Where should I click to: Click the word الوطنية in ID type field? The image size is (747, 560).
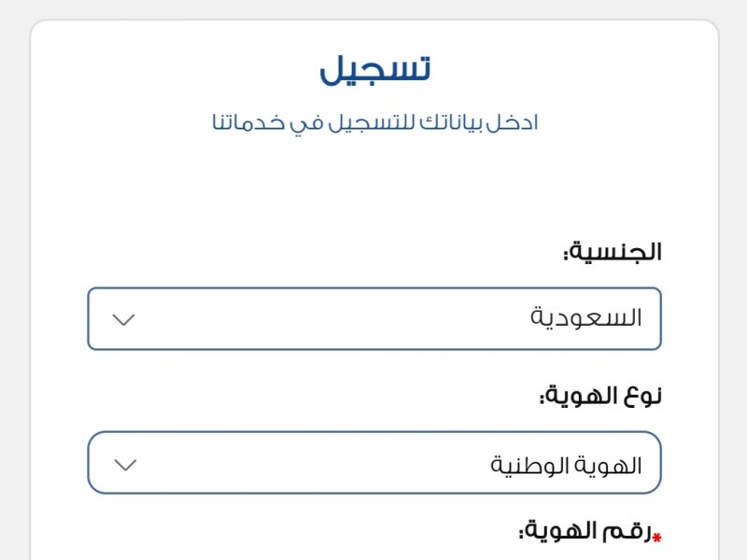(529, 465)
